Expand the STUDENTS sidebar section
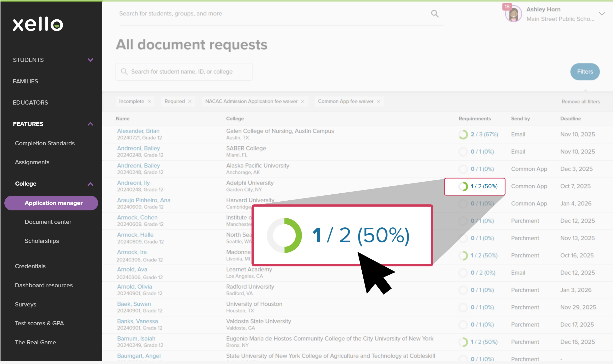This screenshot has width=613, height=364. tap(90, 60)
